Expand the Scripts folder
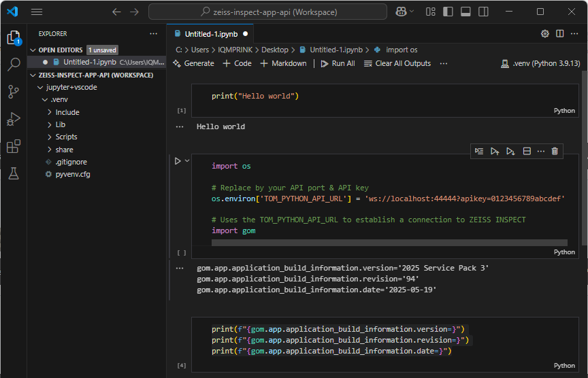Screen dimensions: 588x378 (x=66, y=137)
